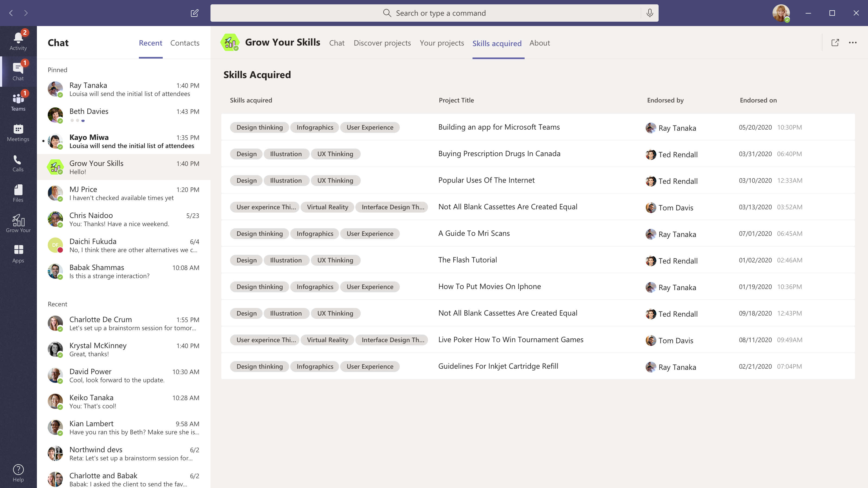Open the Apps store icon

pos(18,253)
